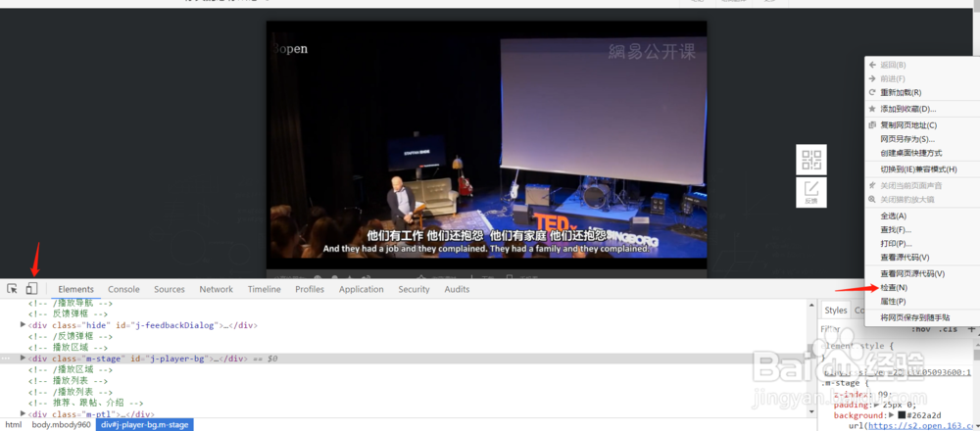
Task: Select the '/播放导航' comment line
Action: pos(70,303)
